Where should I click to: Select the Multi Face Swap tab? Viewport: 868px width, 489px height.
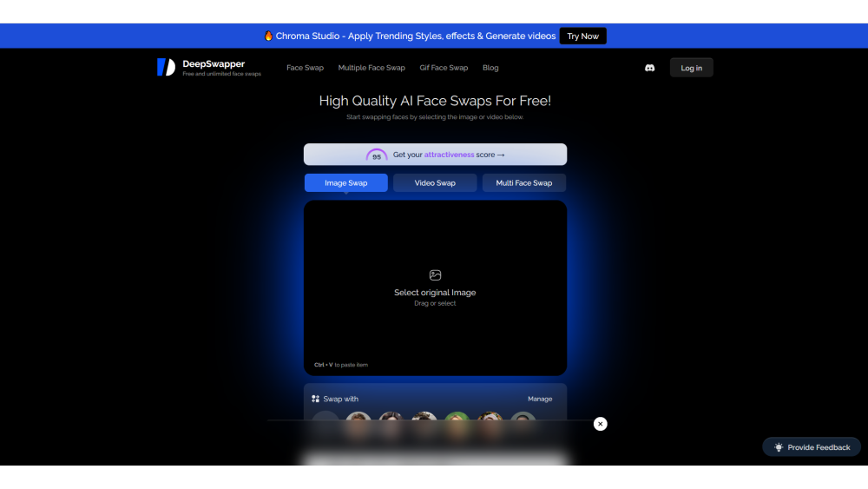pyautogui.click(x=523, y=183)
